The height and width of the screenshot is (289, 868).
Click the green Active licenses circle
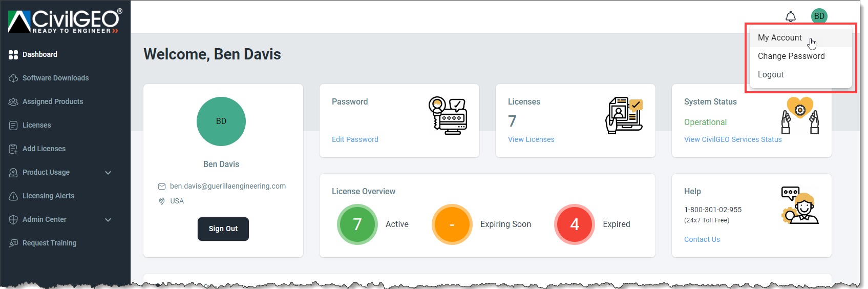(357, 224)
